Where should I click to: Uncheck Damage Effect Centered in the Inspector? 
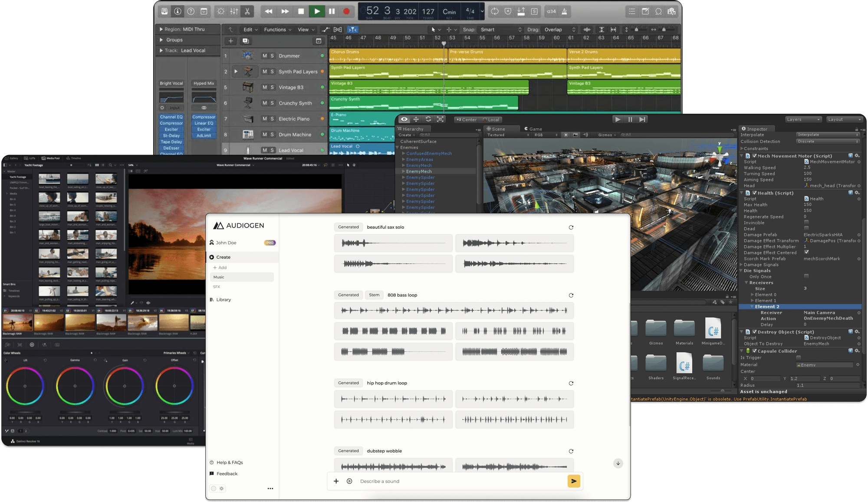click(x=806, y=252)
